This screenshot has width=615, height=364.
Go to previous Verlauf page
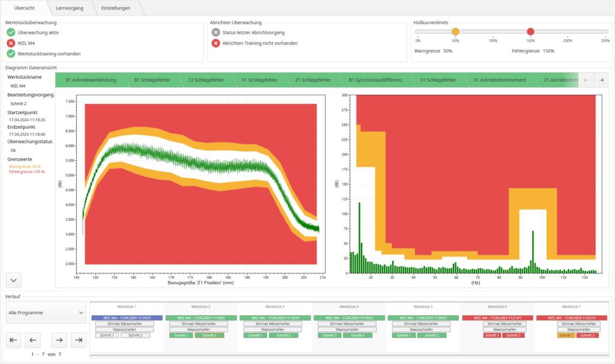[x=33, y=341]
